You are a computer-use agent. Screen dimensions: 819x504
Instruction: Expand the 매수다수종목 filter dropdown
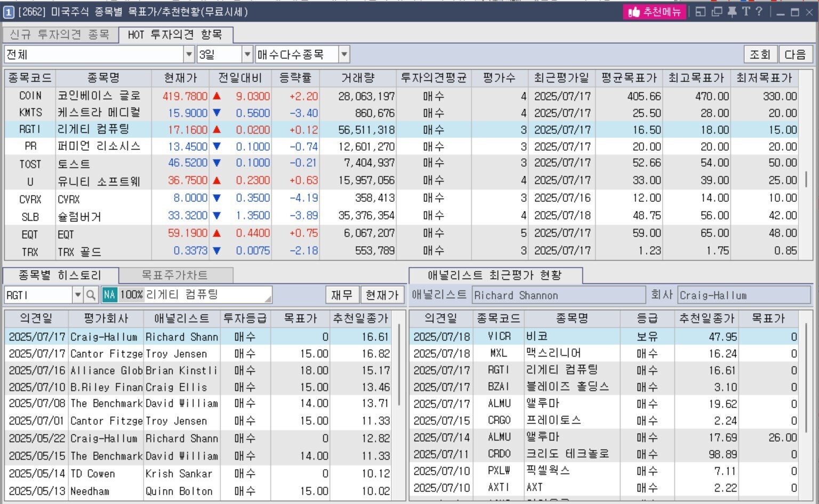click(x=344, y=54)
